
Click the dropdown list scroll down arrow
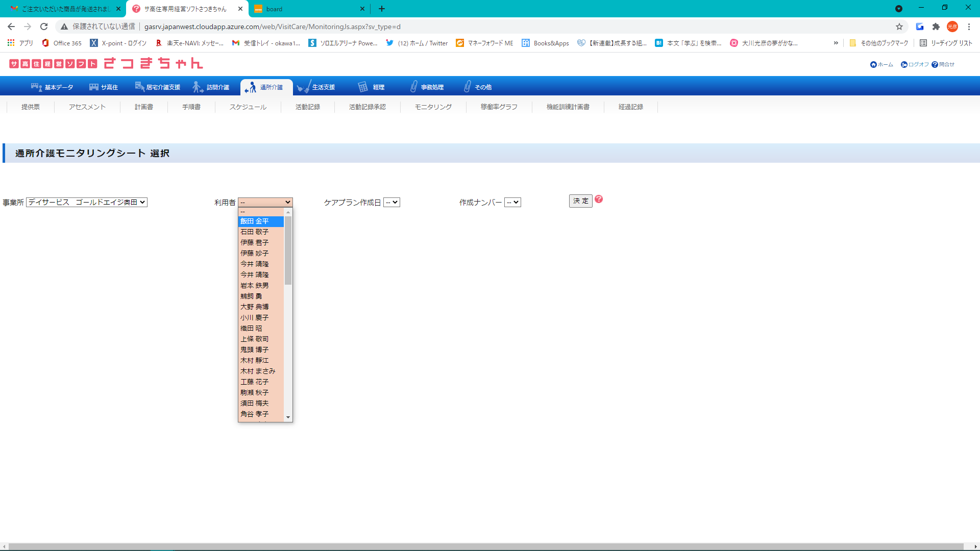click(x=288, y=417)
